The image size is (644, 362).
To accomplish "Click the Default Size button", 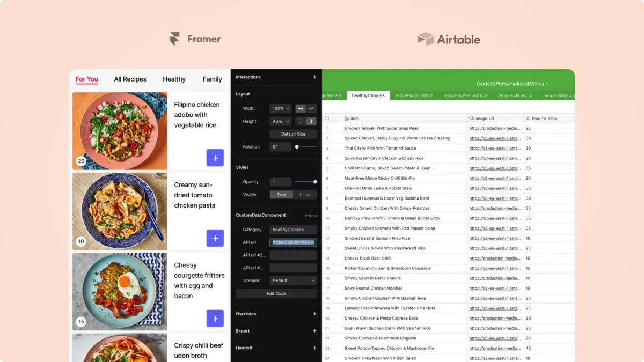I will tap(293, 134).
